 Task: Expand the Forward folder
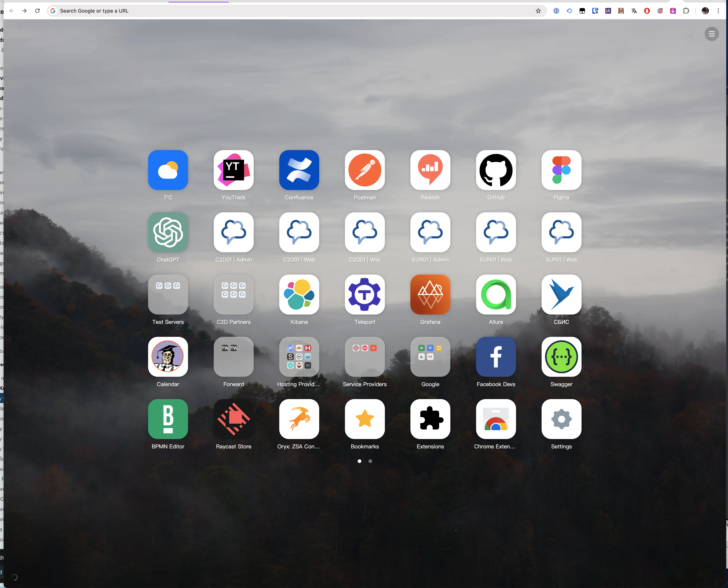coord(233,357)
